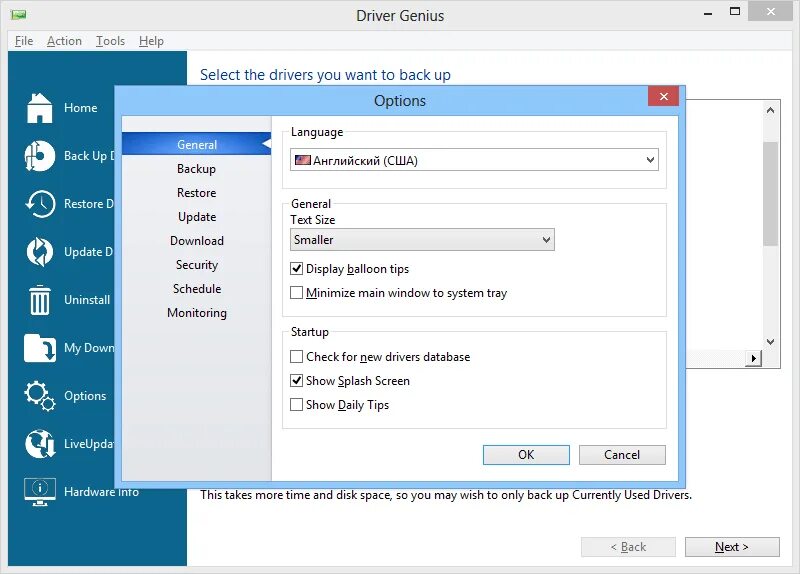Click the Home house icon in sidebar
This screenshot has height=574, width=800.
39,108
